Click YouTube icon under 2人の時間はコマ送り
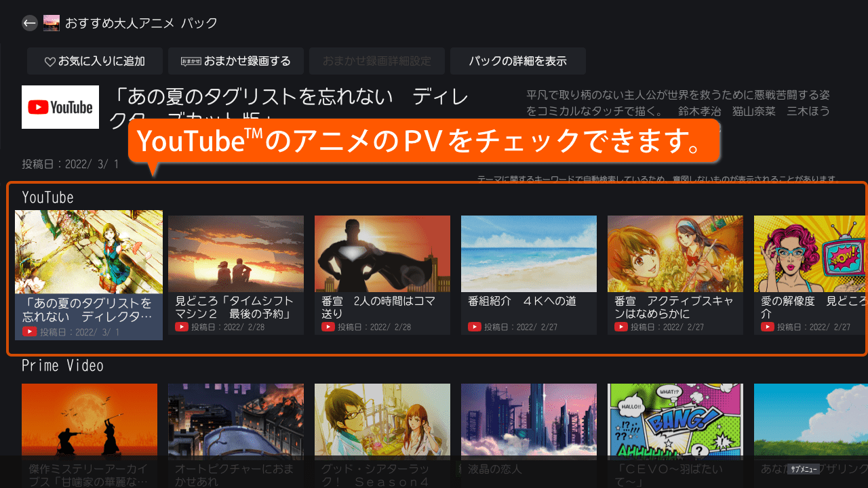 coord(328,327)
